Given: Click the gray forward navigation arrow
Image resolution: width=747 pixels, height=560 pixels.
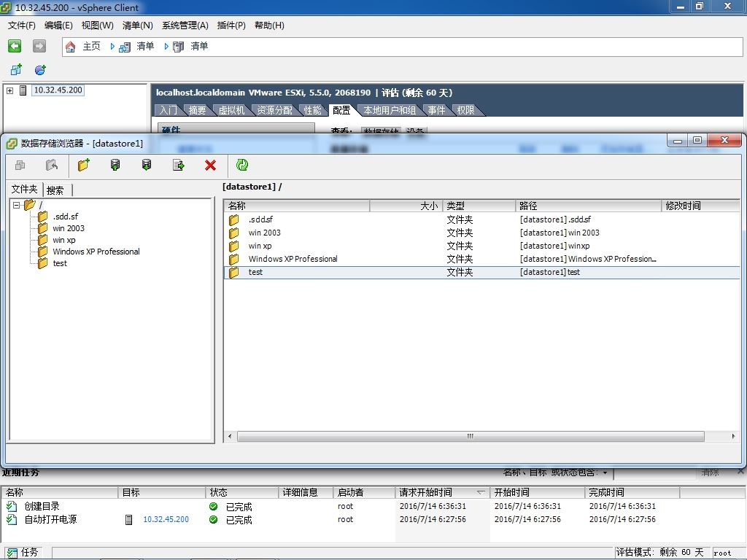Looking at the screenshot, I should tap(39, 46).
